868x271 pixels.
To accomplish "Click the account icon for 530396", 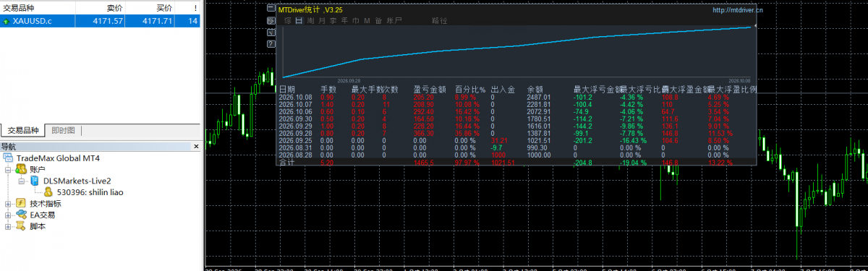I will (48, 192).
